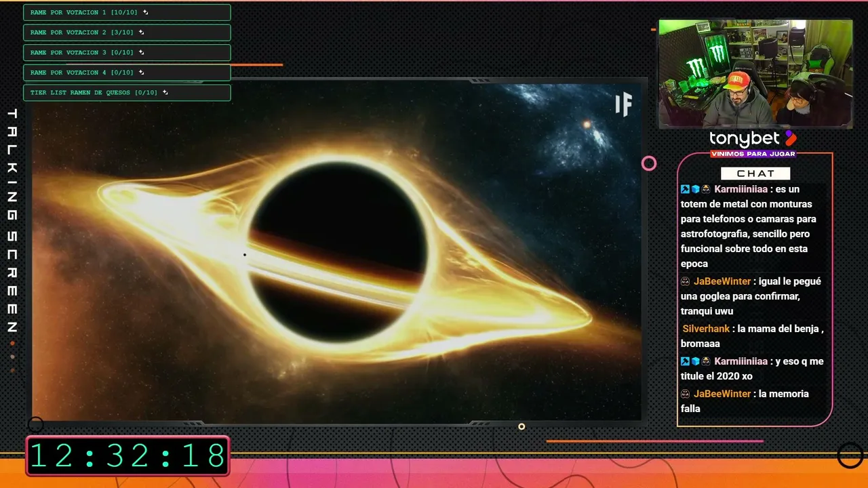Click the hammer badge on Karmiiiniiaa's 2020 message
Screen dimensions: 868x488
pyautogui.click(x=686, y=361)
